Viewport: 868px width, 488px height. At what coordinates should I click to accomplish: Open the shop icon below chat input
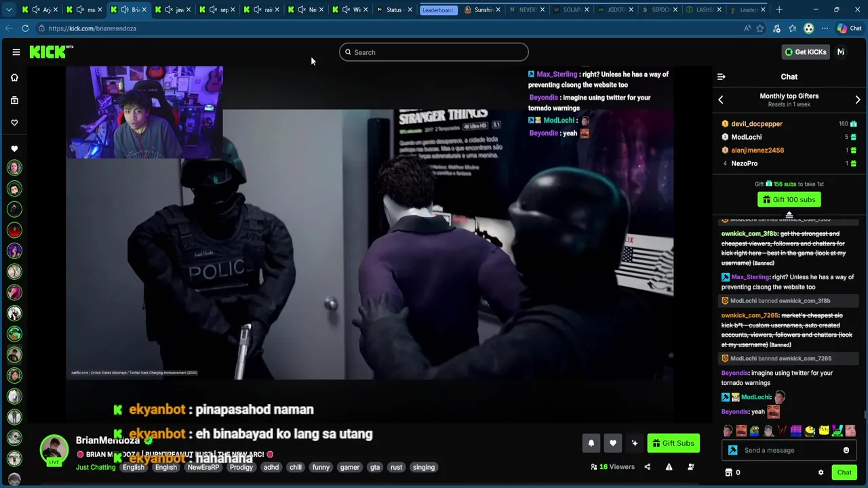coord(729,472)
